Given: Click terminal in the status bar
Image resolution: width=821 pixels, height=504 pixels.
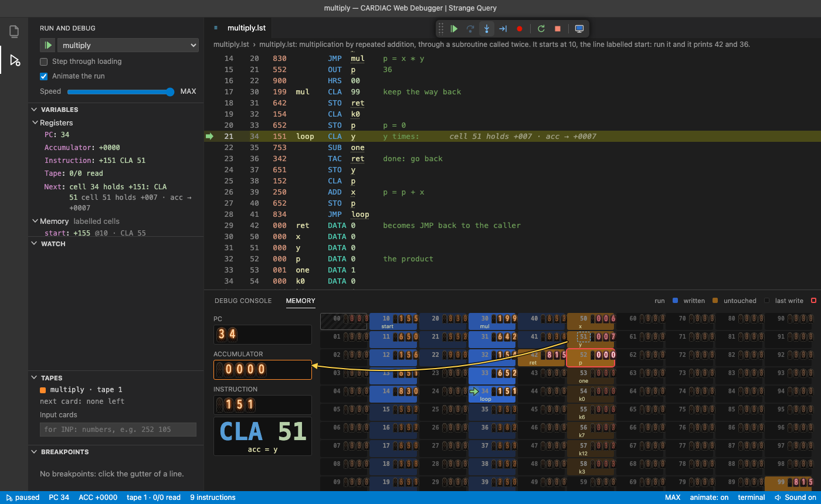Looking at the screenshot, I should [751, 498].
